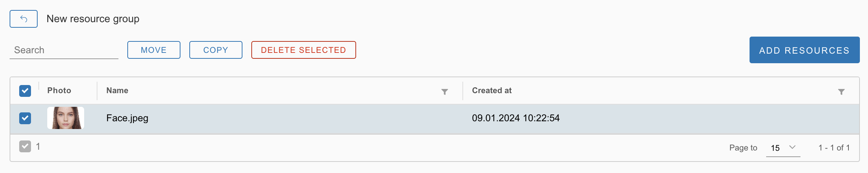Select the Face.jpeg file name cell

click(127, 118)
